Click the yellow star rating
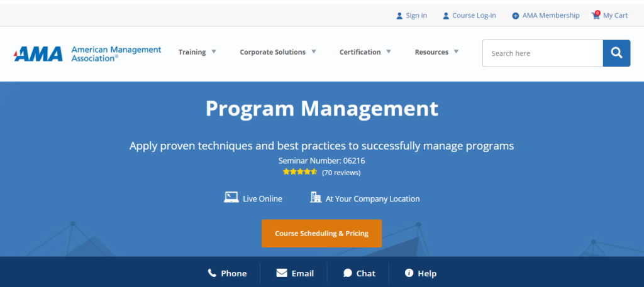The height and width of the screenshot is (287, 644). (x=300, y=172)
